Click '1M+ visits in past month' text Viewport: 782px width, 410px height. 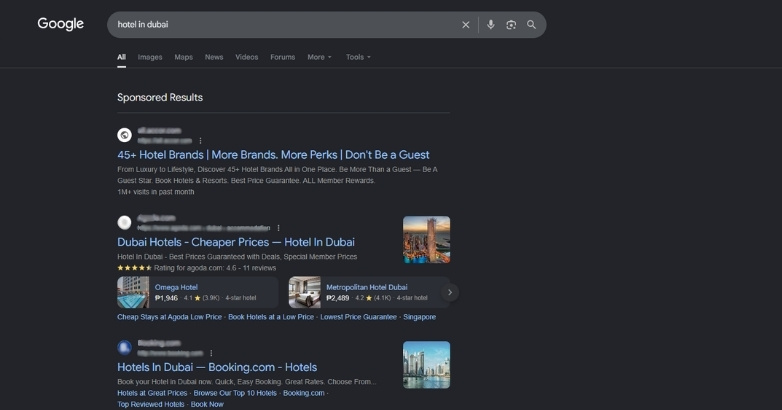pyautogui.click(x=156, y=192)
